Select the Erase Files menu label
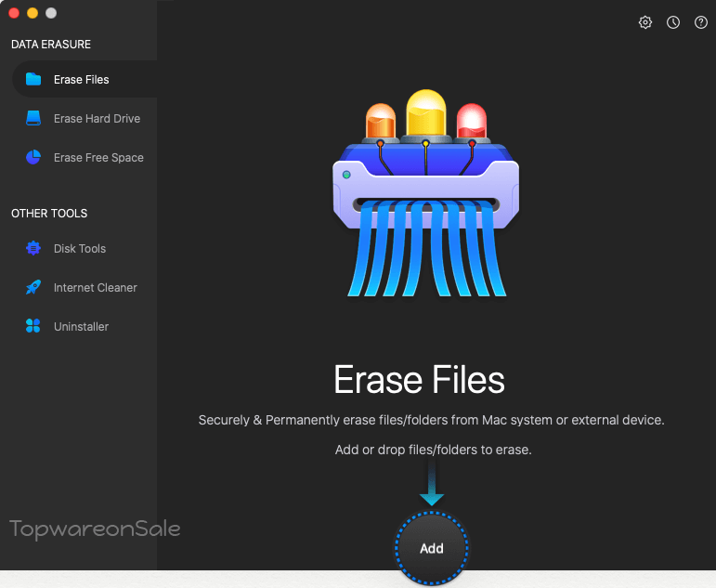716x588 pixels. pyautogui.click(x=82, y=80)
